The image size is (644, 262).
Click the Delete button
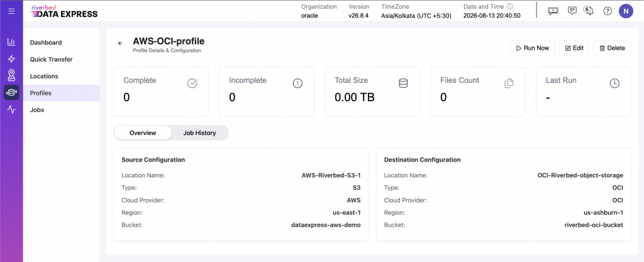[x=612, y=48]
